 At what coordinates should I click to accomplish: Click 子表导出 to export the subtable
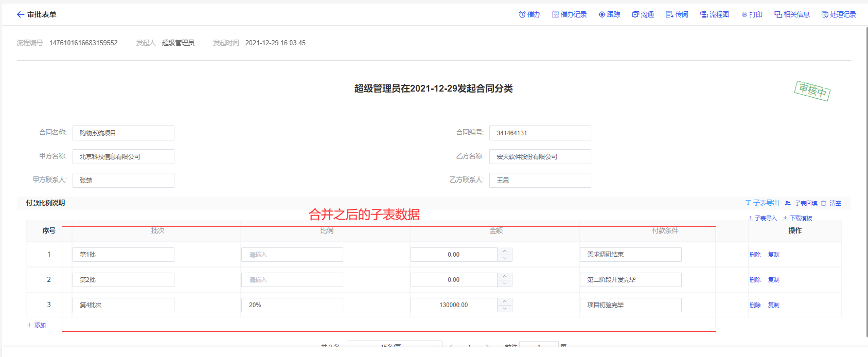(x=762, y=203)
